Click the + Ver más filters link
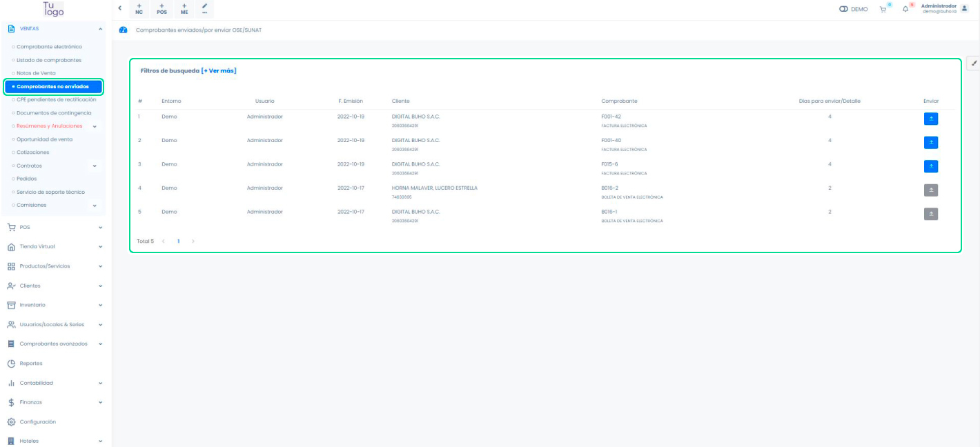This screenshot has width=980, height=447. [x=219, y=71]
